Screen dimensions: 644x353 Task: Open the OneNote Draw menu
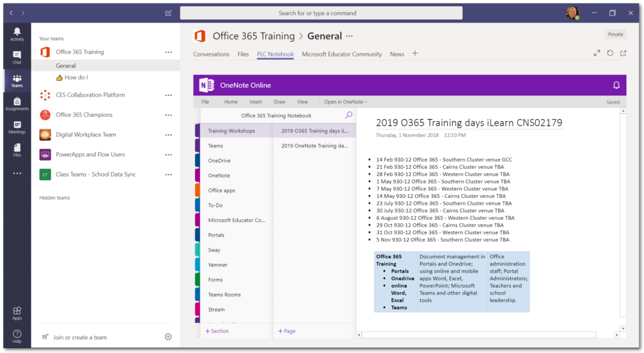point(279,102)
